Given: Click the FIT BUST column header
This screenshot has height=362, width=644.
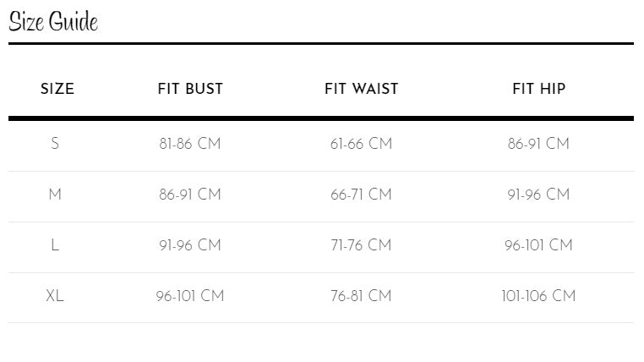Looking at the screenshot, I should tap(190, 89).
